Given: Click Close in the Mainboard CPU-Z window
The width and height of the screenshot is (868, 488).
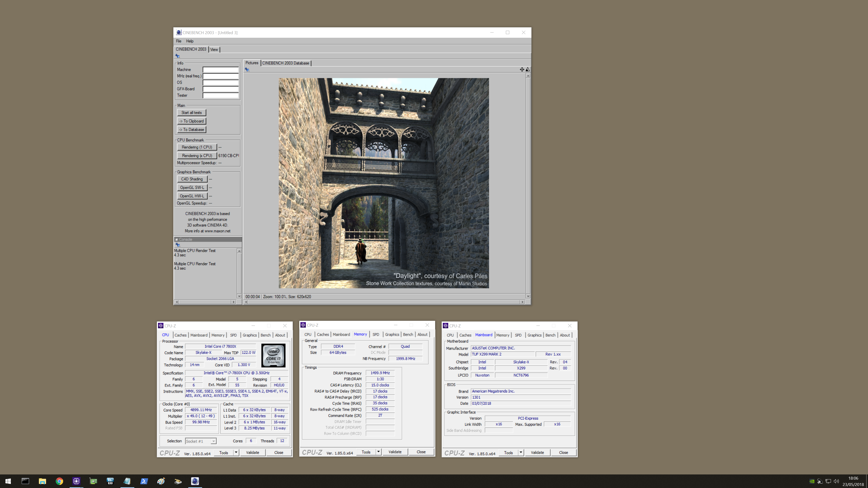Looking at the screenshot, I should coord(563,452).
